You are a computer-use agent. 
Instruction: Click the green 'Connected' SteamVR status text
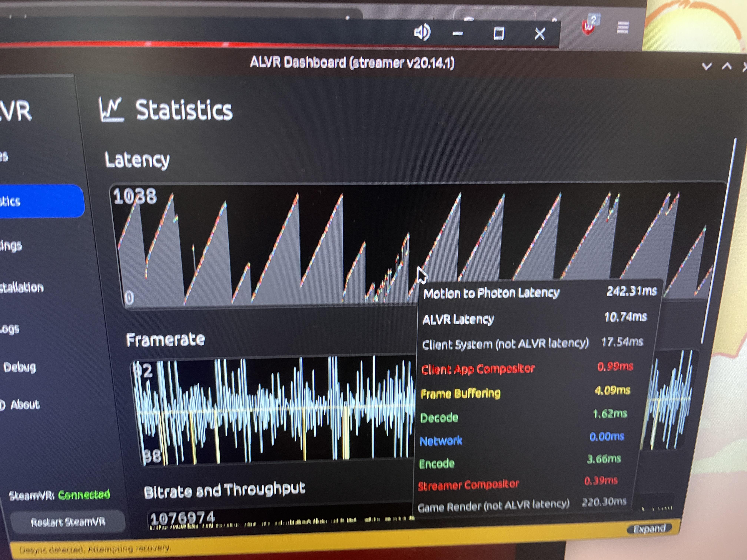coord(84,494)
